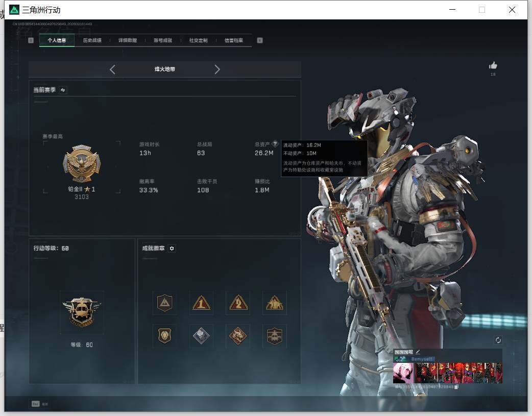This screenshot has width=532, height=416.
Task: Click the pink-haired player avatar
Action: [x=403, y=373]
